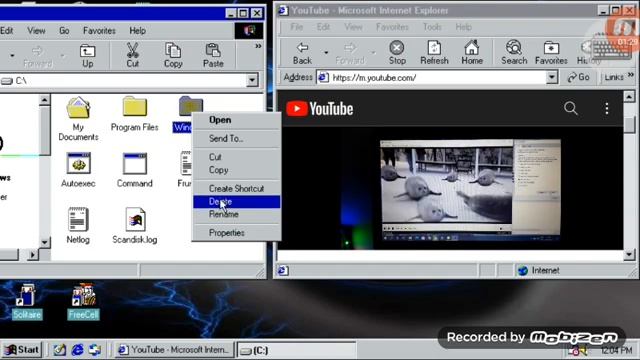Open Help menu in C:\ window

(138, 31)
